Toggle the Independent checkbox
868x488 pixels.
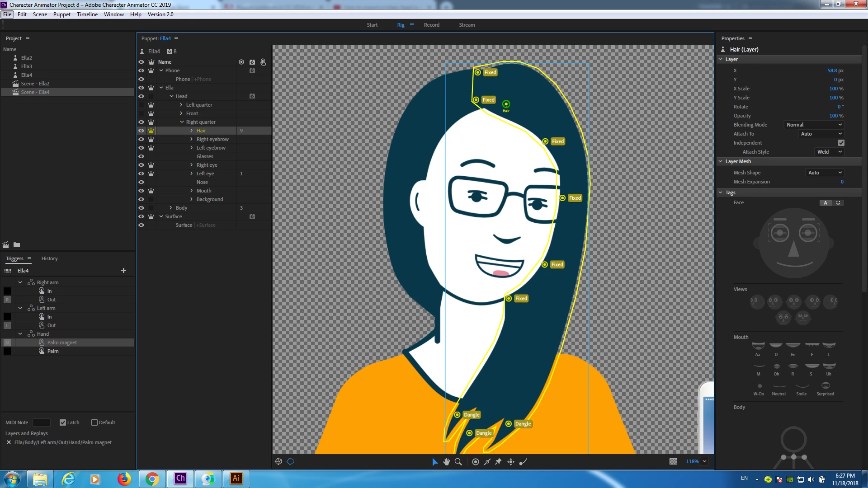point(841,143)
